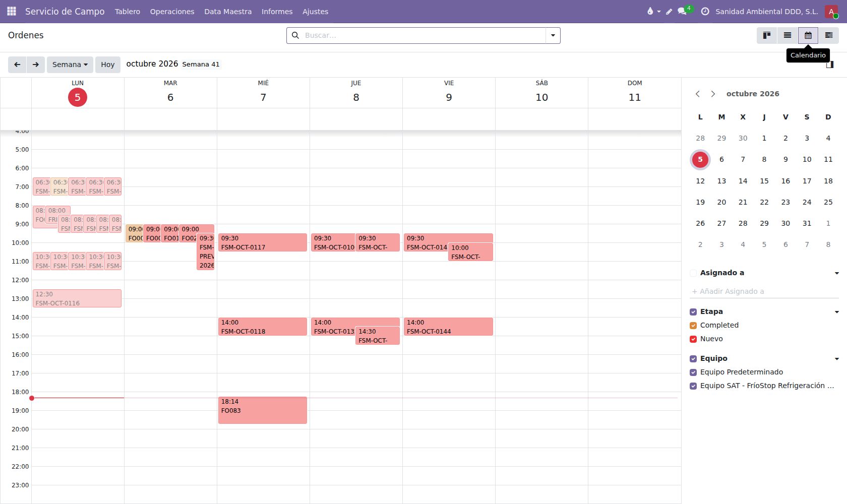Screen dimensions: 847x504
Task: Collapse the Asignado a section
Action: tap(837, 273)
